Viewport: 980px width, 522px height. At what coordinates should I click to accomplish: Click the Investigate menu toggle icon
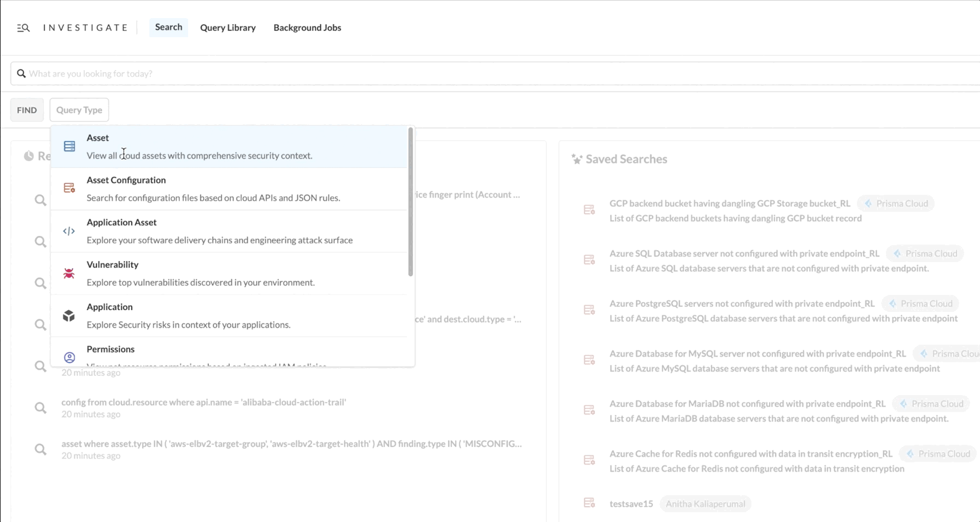pyautogui.click(x=23, y=28)
